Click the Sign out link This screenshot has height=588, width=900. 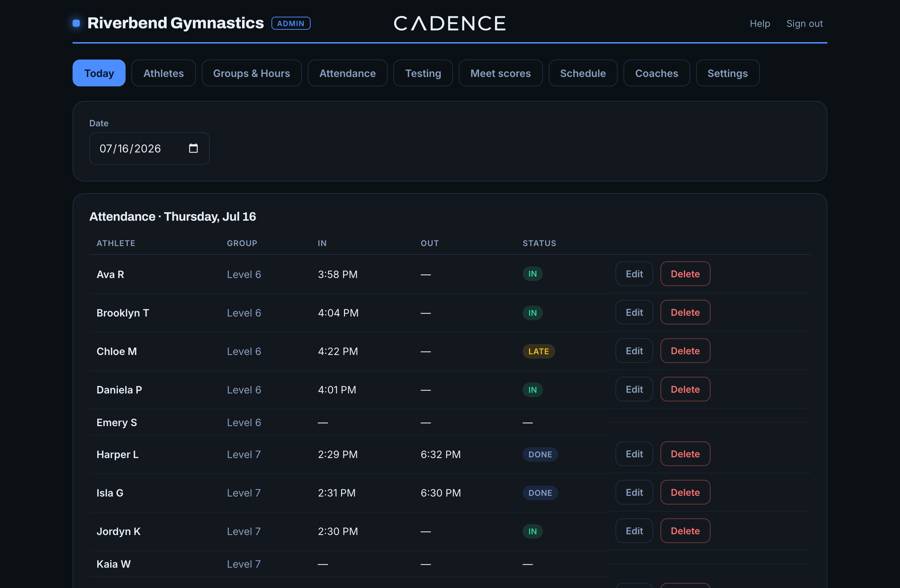(804, 24)
